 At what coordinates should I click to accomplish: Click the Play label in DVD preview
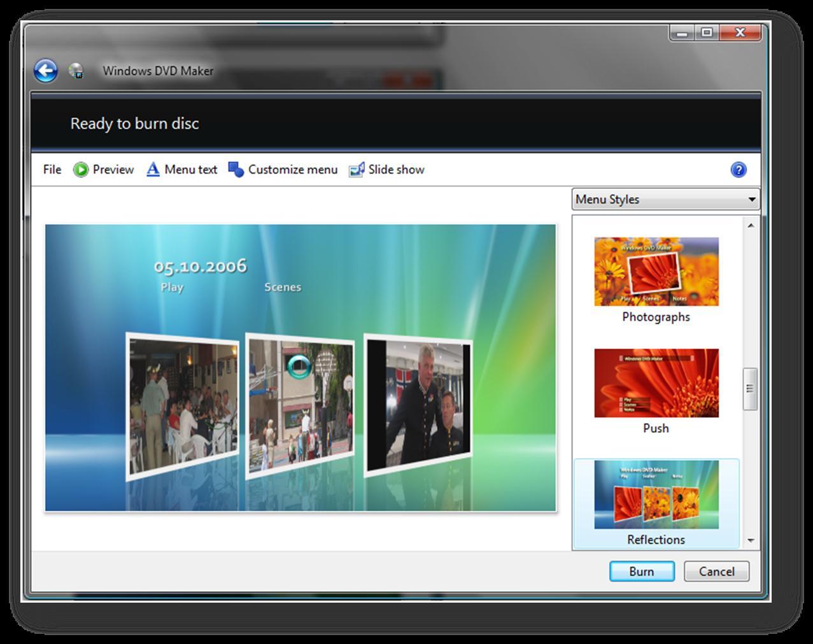click(x=172, y=288)
